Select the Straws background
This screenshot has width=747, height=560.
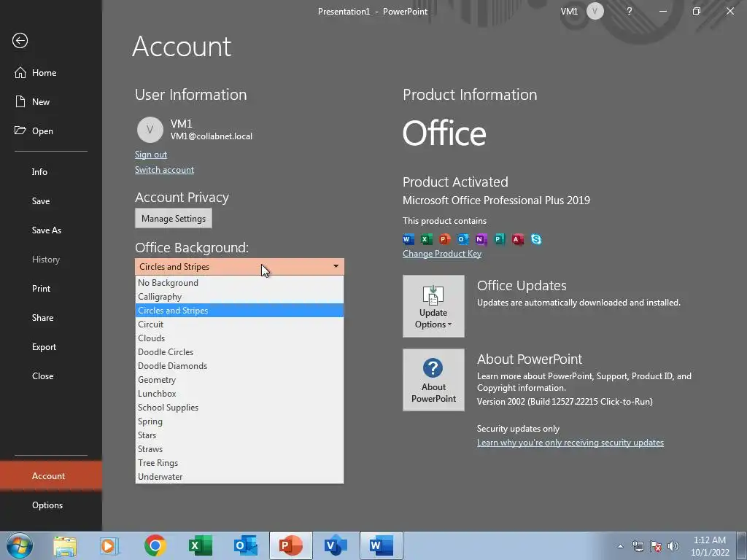pyautogui.click(x=239, y=448)
